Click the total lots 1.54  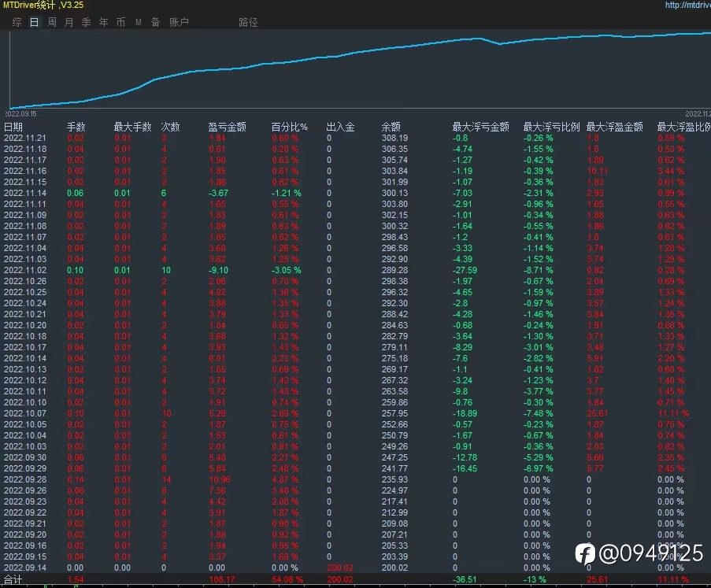pyautogui.click(x=76, y=579)
